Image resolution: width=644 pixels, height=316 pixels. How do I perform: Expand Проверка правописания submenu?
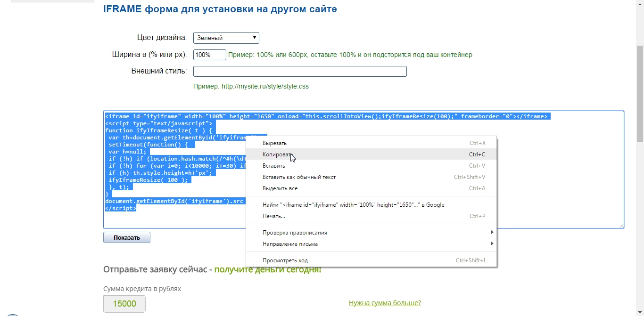pyautogui.click(x=295, y=233)
